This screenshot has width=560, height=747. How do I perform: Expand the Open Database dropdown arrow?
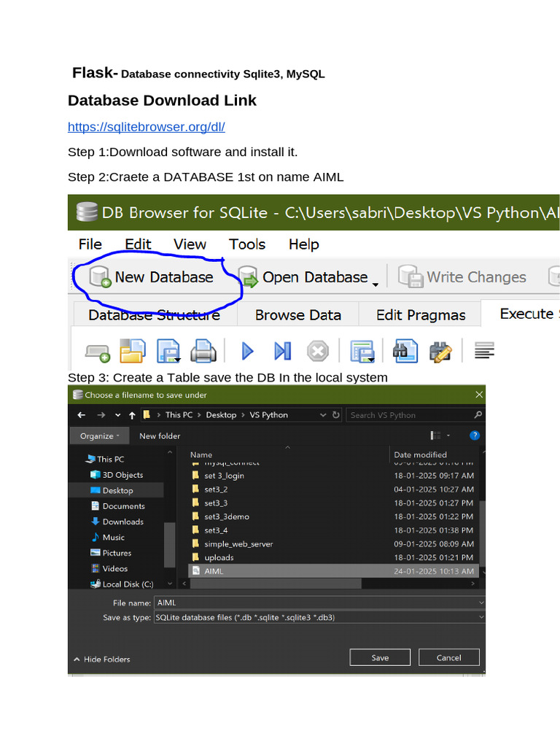pyautogui.click(x=376, y=285)
